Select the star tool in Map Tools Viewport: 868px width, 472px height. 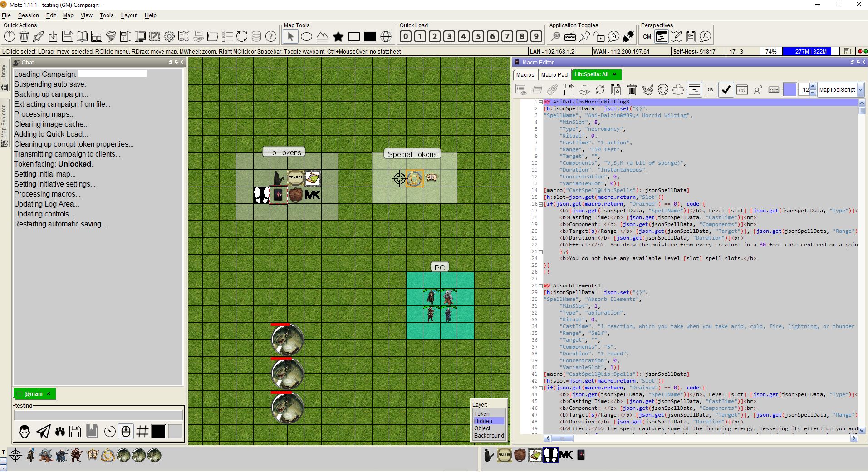pyautogui.click(x=338, y=37)
